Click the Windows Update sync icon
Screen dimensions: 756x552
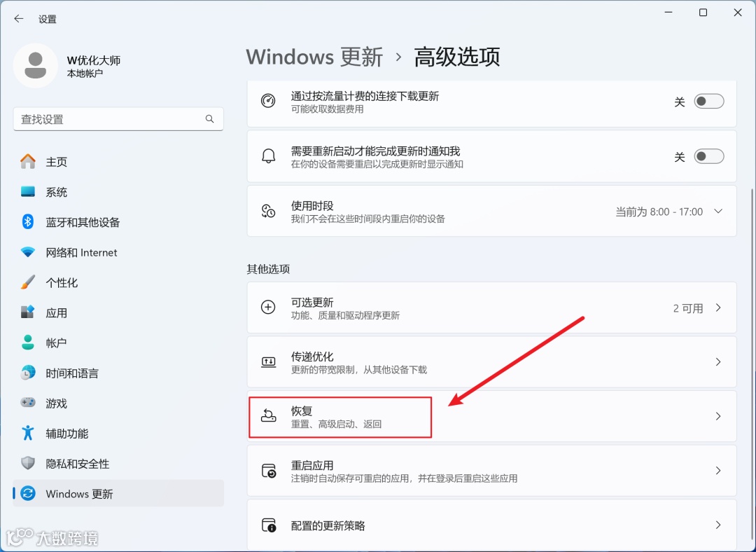pyautogui.click(x=28, y=494)
